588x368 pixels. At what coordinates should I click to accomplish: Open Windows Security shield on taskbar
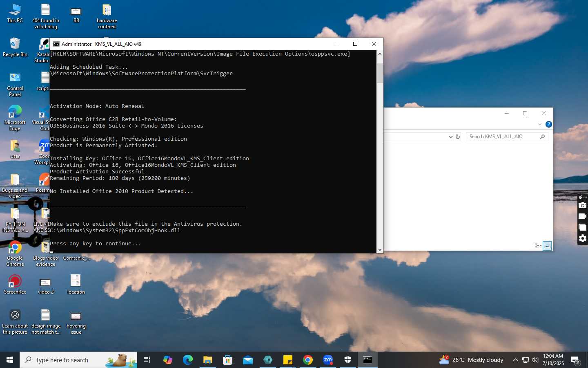pos(348,360)
